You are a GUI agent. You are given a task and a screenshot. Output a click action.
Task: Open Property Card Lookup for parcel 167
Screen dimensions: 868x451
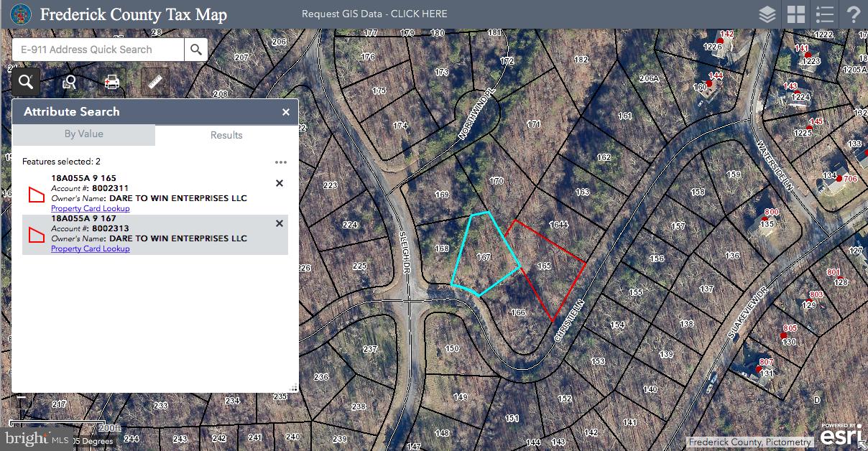(x=91, y=248)
